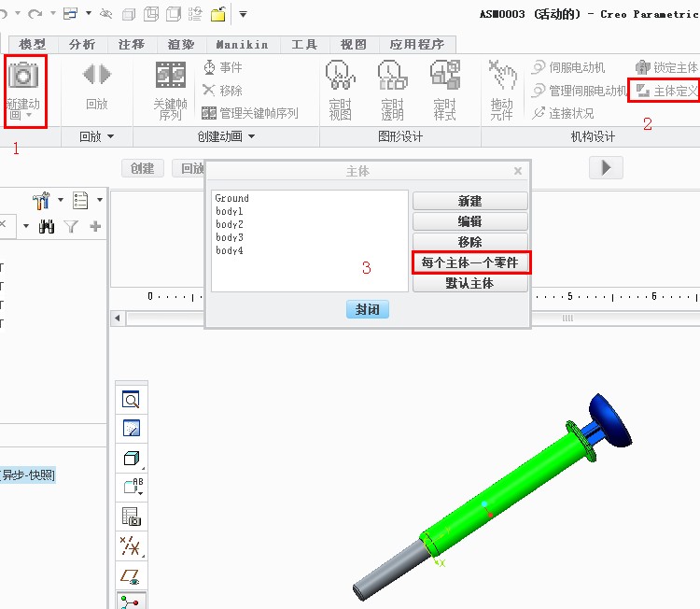This screenshot has height=609, width=700.
Task: Click the 连接状况 connection status tool
Action: (563, 113)
